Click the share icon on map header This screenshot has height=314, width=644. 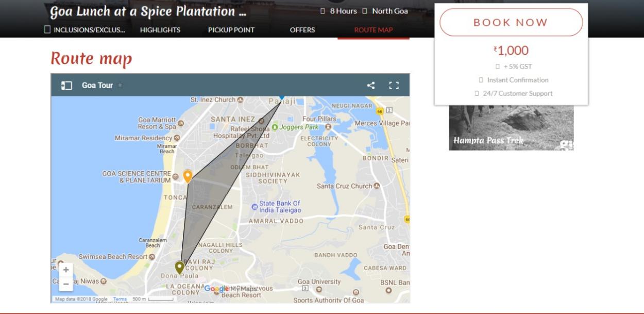click(371, 86)
